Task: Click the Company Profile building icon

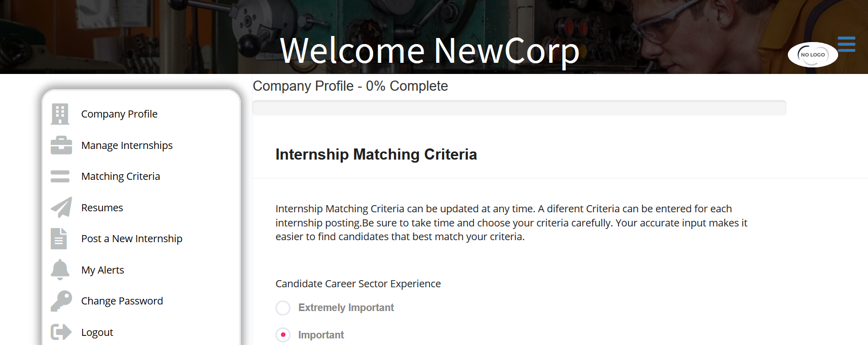Action: [60, 114]
